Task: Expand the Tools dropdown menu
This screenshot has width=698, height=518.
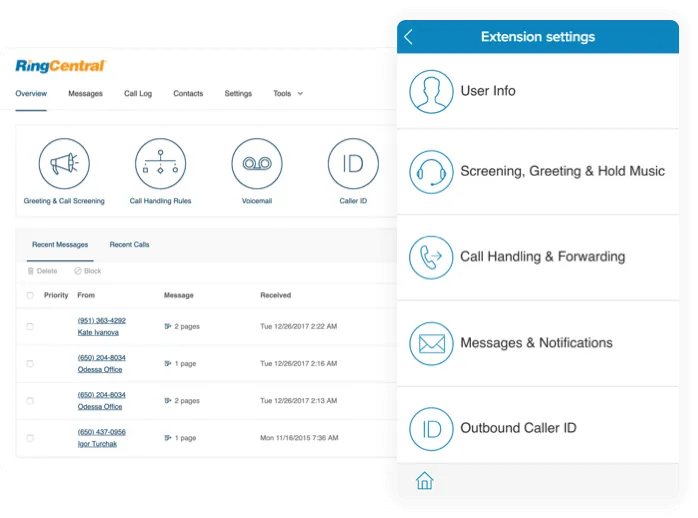Action: pos(288,94)
